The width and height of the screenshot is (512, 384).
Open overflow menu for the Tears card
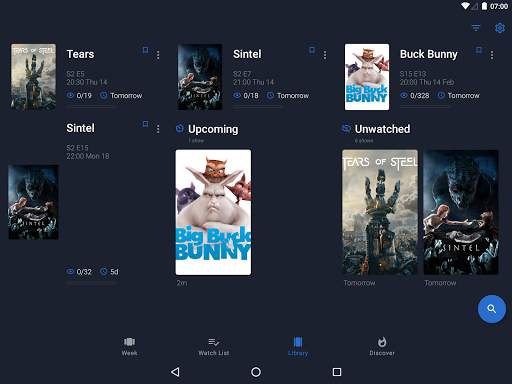pyautogui.click(x=158, y=55)
